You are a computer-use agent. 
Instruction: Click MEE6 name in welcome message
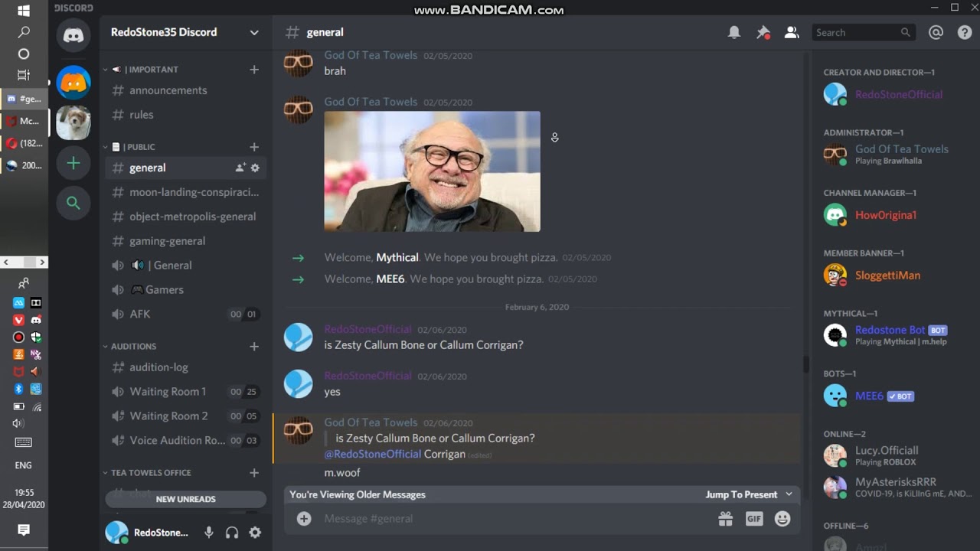[390, 279]
